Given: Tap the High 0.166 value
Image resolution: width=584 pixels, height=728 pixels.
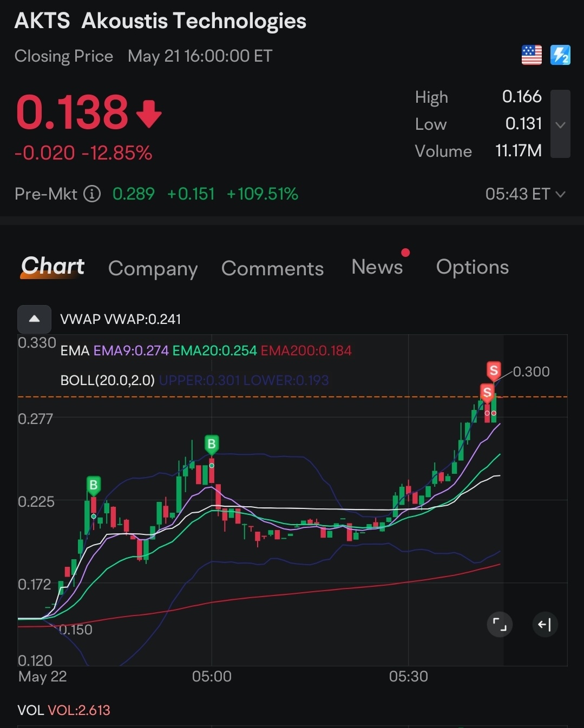Looking at the screenshot, I should tap(522, 96).
